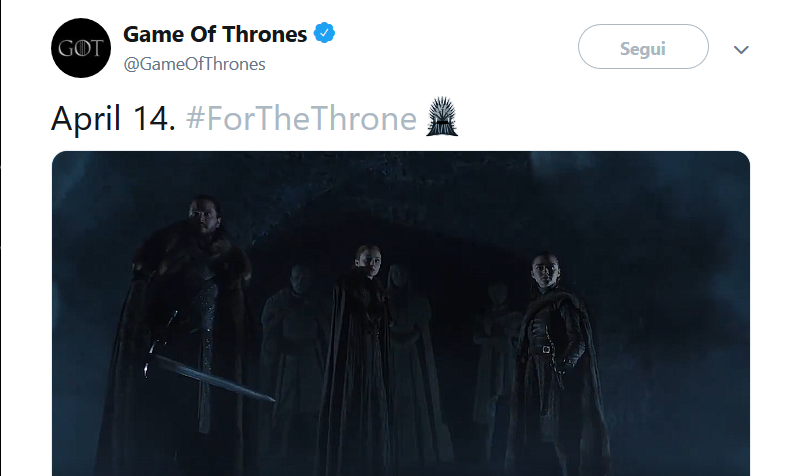Open the #ForTheThrone hashtag

coord(301,119)
